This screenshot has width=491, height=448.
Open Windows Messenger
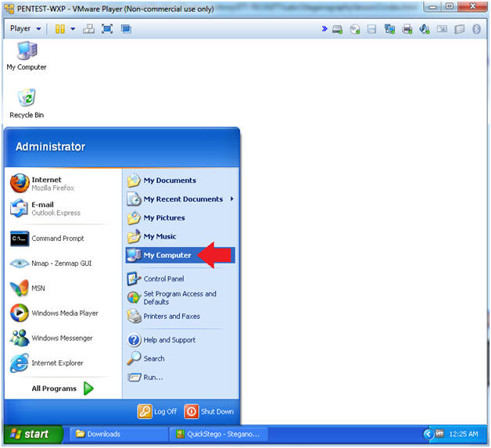(61, 338)
